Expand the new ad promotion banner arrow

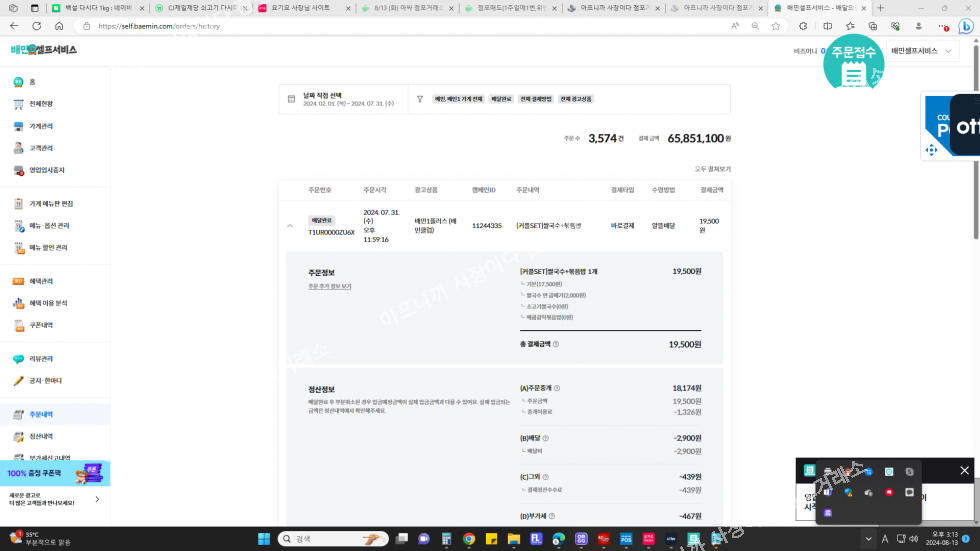(97, 499)
